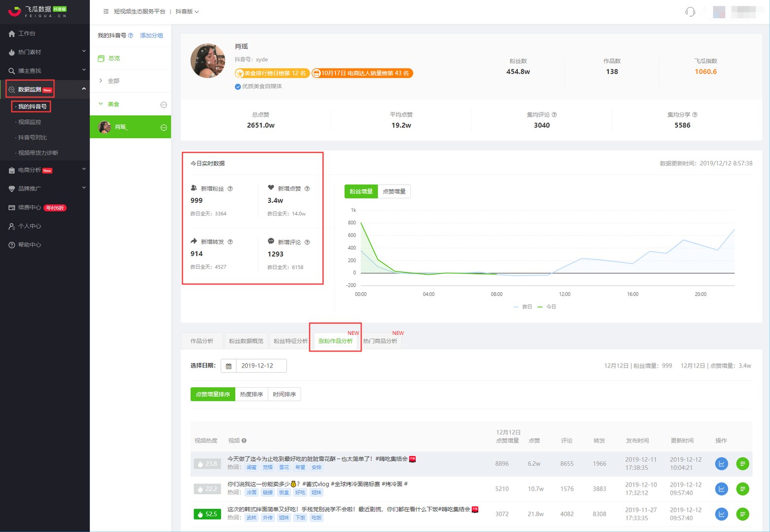Open details list icon for third video
770x532 pixels.
click(x=742, y=514)
